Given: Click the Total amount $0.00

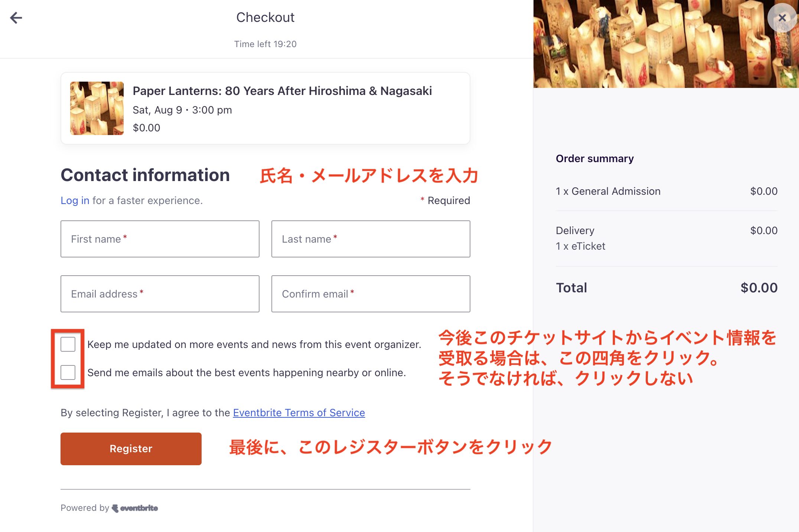Looking at the screenshot, I should pyautogui.click(x=759, y=288).
